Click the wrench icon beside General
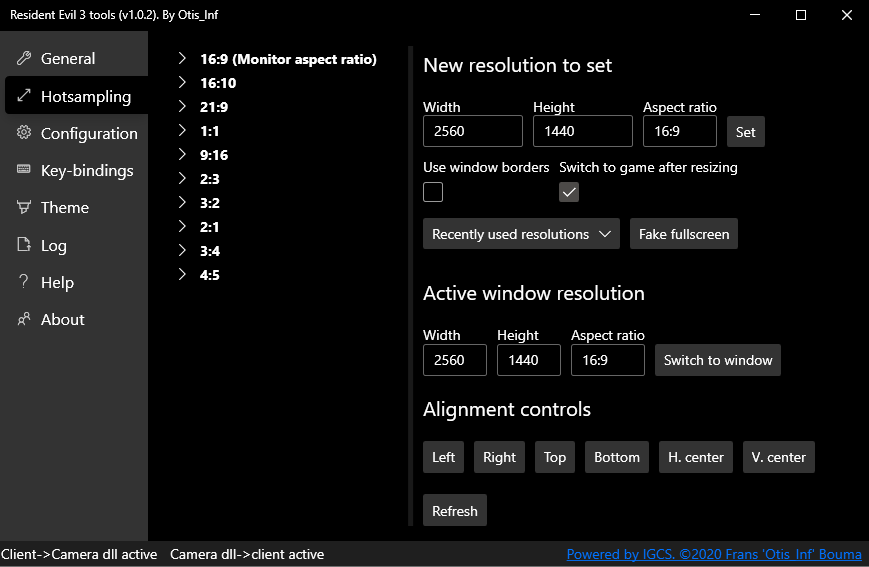This screenshot has width=869, height=567. click(24, 58)
